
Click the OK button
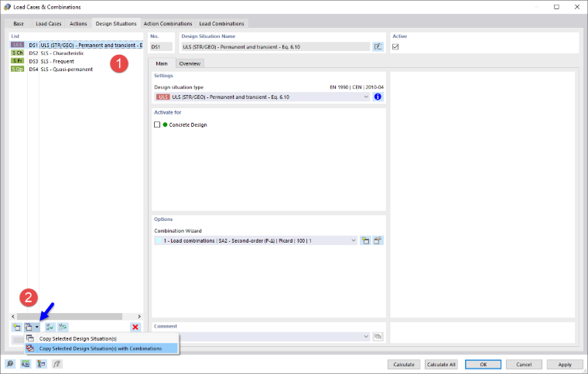coord(483,364)
